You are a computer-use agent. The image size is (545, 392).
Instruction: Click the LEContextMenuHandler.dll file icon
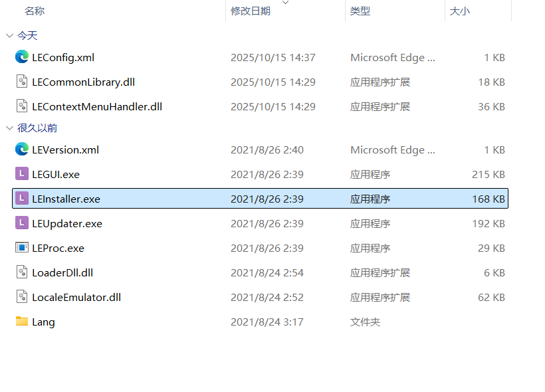(x=22, y=106)
